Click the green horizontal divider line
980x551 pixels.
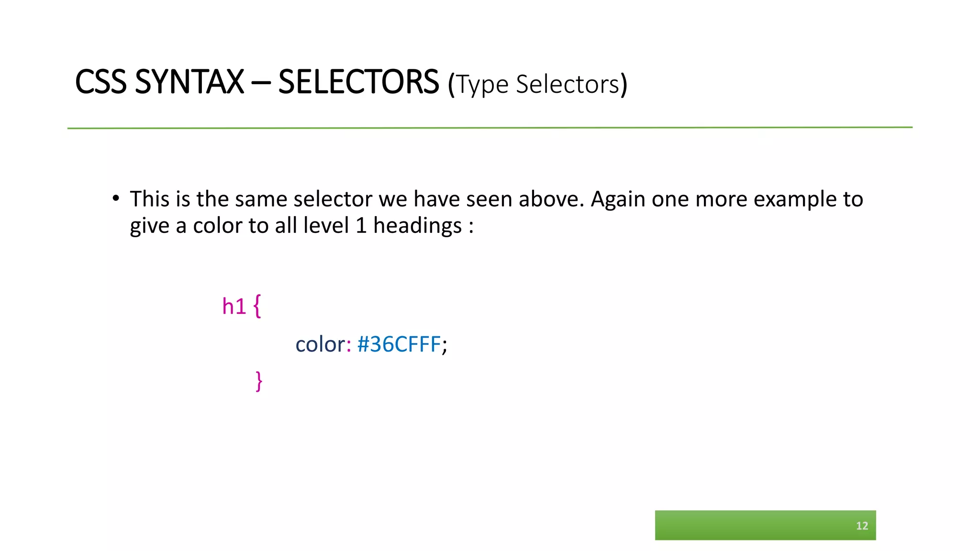490,128
